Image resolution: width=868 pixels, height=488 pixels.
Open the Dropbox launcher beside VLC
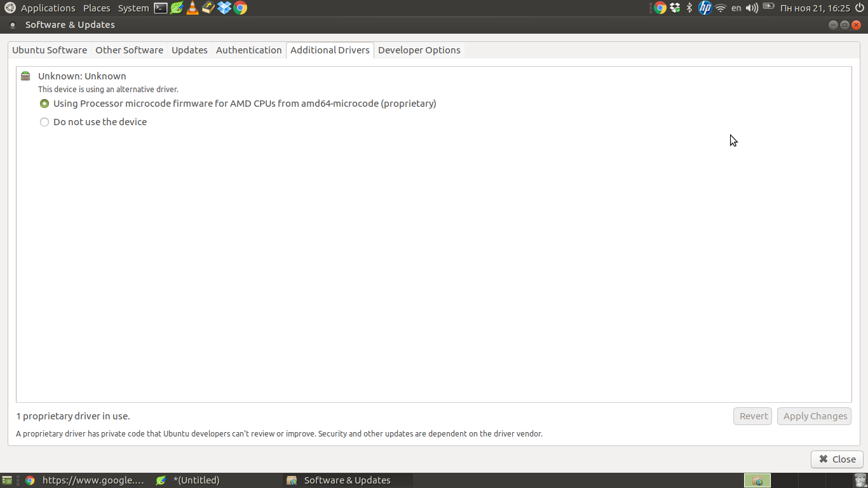[224, 8]
